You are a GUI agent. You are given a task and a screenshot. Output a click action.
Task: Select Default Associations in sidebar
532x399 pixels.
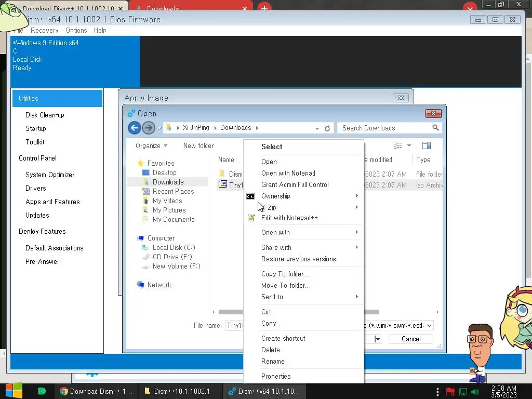point(54,248)
